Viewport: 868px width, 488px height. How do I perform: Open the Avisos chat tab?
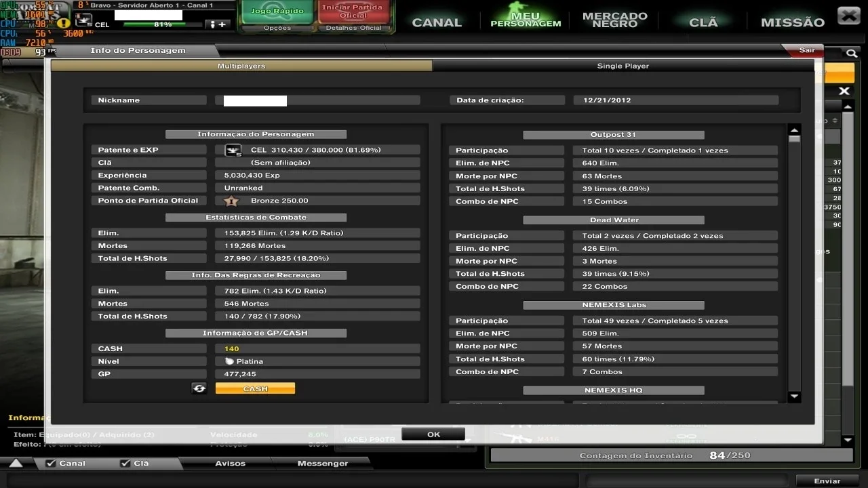pyautogui.click(x=231, y=464)
